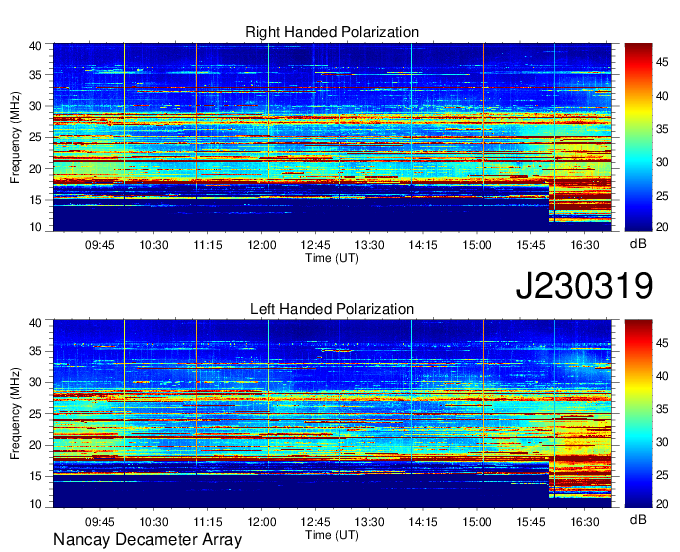Viewport: 680px width, 552px height.
Task: Click 10:30 time tick on Right Handed plot
Action: pyautogui.click(x=154, y=245)
